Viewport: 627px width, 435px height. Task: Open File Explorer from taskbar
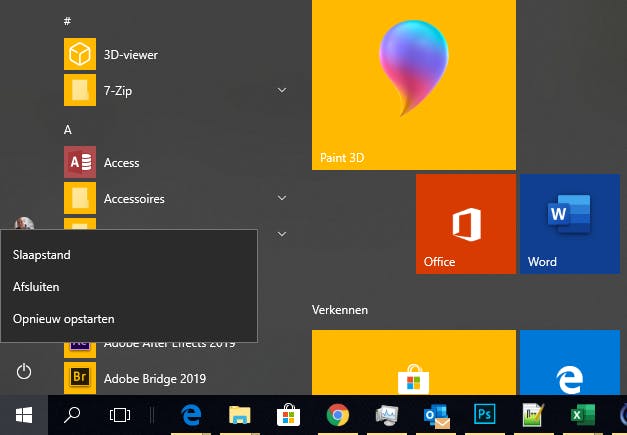pyautogui.click(x=240, y=415)
